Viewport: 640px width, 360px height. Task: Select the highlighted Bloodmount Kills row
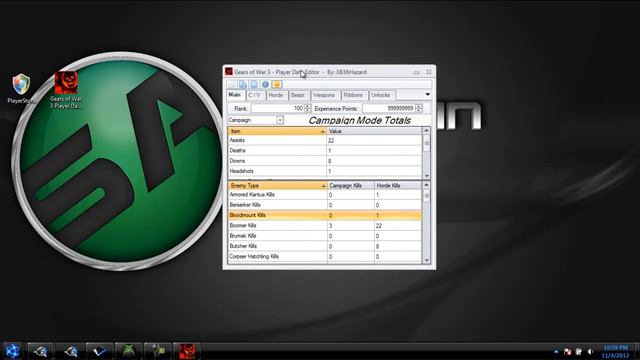[x=325, y=215]
